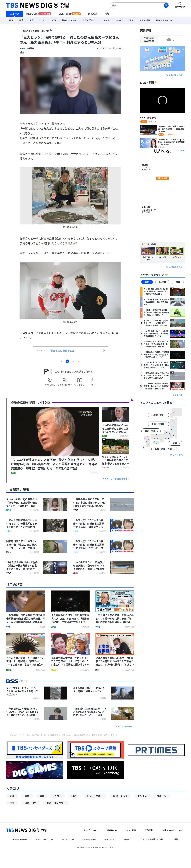Expand the 九州・沖縄 area button
Screen dimensions: 191x868
point(151,431)
